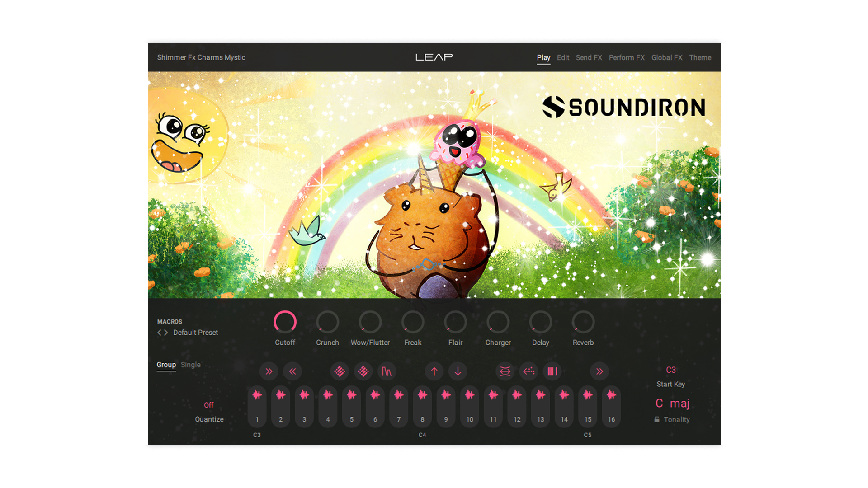Viewport: 868px width, 488px height.
Task: Click the grid pattern icon beside the double-left arrow
Action: coord(340,371)
